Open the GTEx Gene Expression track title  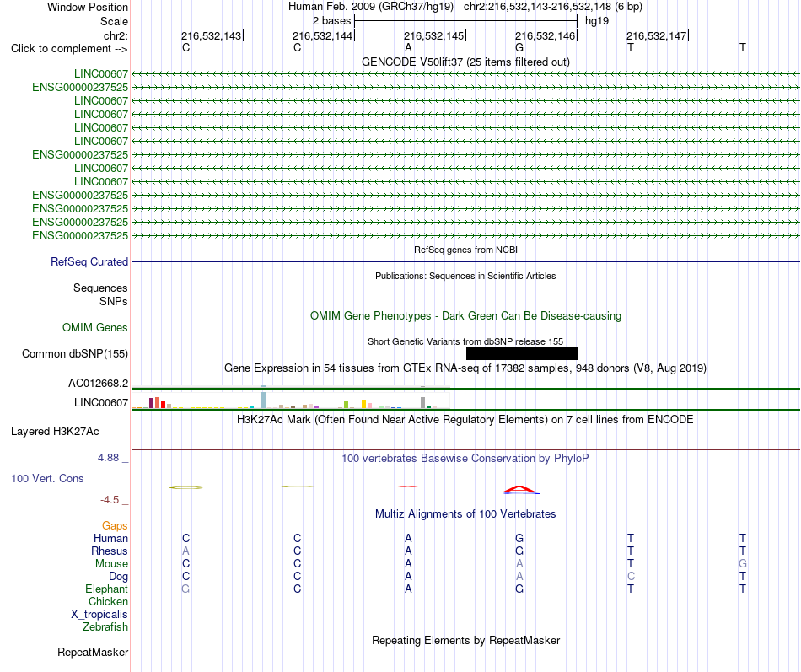point(465,368)
